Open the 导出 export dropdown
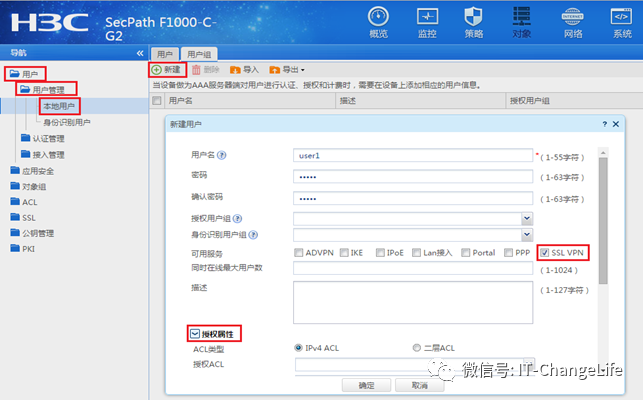The width and height of the screenshot is (643, 400). (287, 70)
